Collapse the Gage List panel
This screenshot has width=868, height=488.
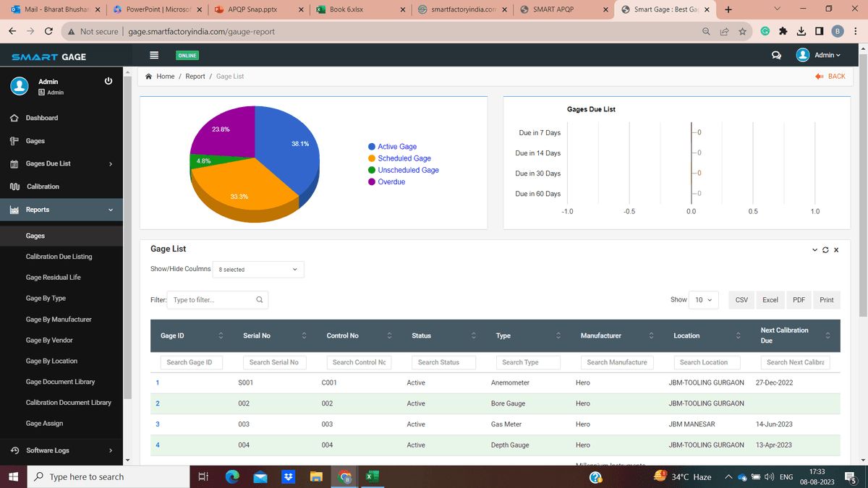tap(814, 249)
